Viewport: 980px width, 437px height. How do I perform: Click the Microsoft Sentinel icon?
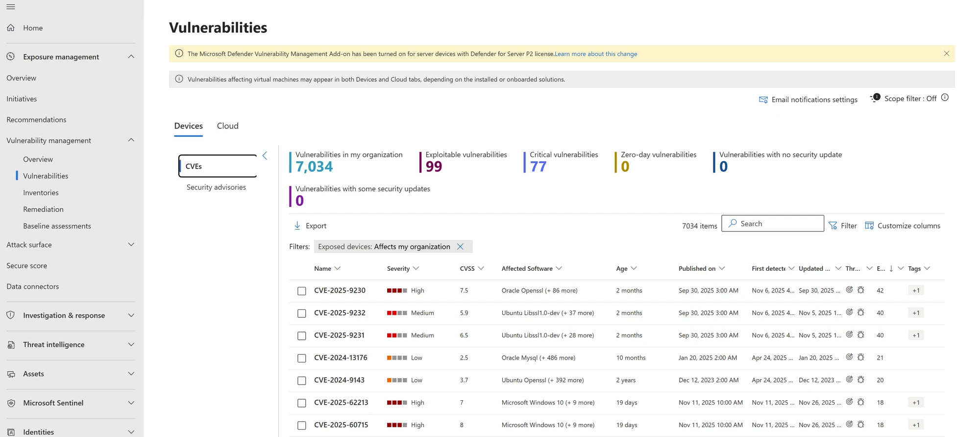coord(11,403)
